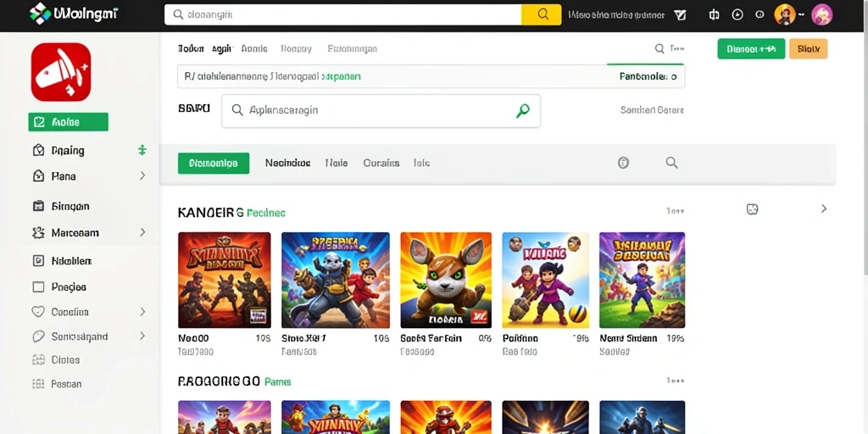Viewport: 868px width, 434px height.
Task: Focus the header search field
Action: tap(342, 14)
